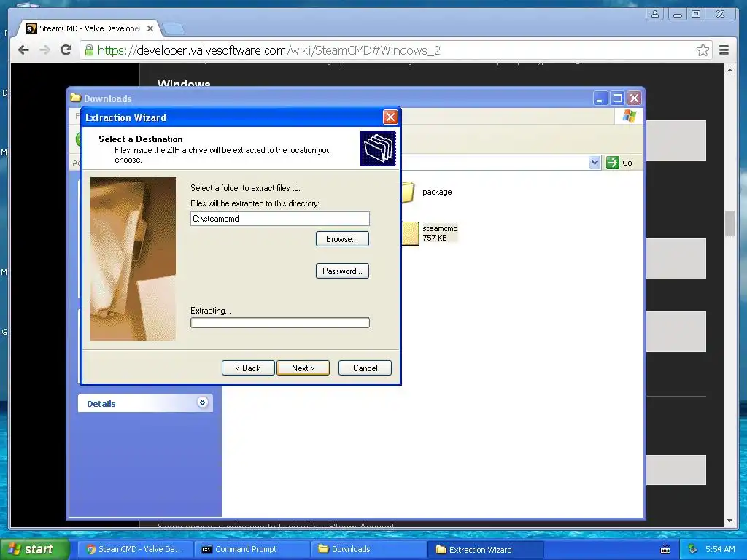The width and height of the screenshot is (747, 560).
Task: Click the extraction progress bar
Action: (x=279, y=323)
